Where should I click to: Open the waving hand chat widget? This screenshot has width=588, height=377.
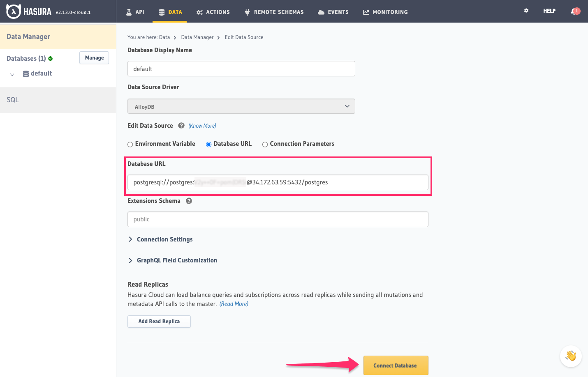point(571,356)
